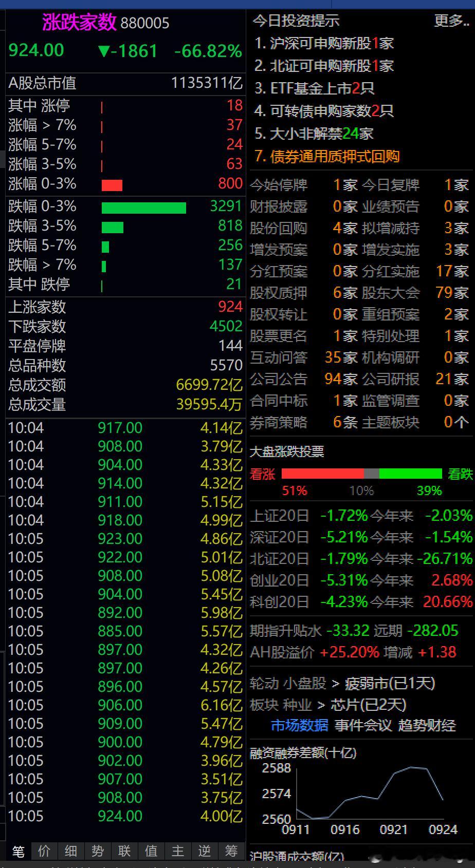This screenshot has width=475, height=868.
Task: Select tick row with price 885.00
Action: point(125,631)
